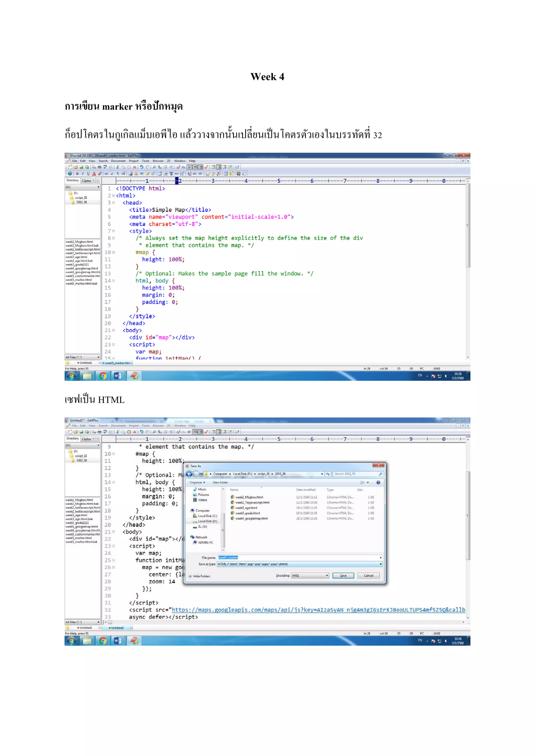Open Chrome from the upper taskbar
Viewport: 535px width, 756px height.
coord(103,376)
